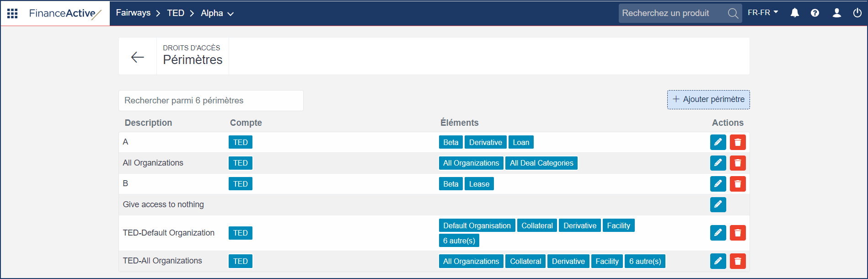The height and width of the screenshot is (279, 868).
Task: Go to TED in the breadcrumb
Action: pos(176,13)
